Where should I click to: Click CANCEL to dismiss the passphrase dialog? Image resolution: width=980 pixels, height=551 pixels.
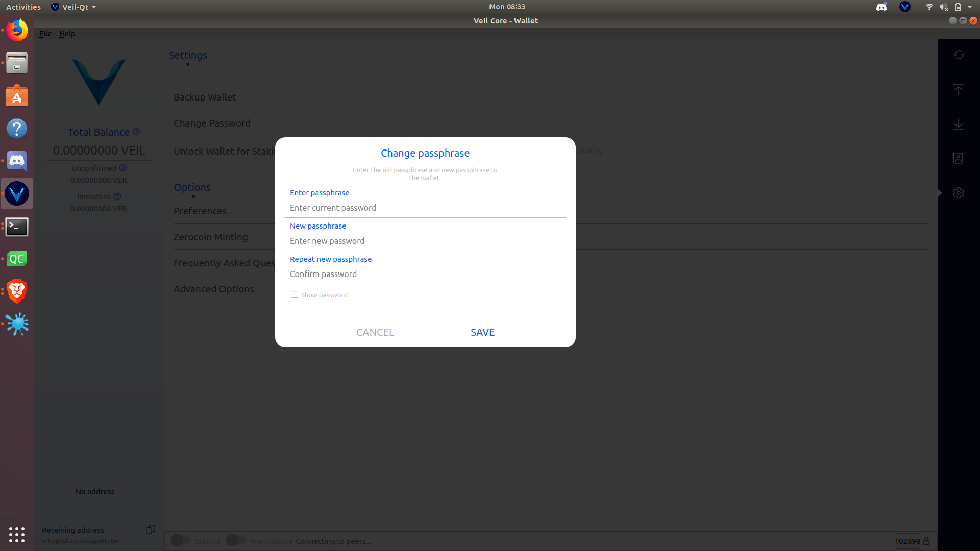click(x=375, y=332)
